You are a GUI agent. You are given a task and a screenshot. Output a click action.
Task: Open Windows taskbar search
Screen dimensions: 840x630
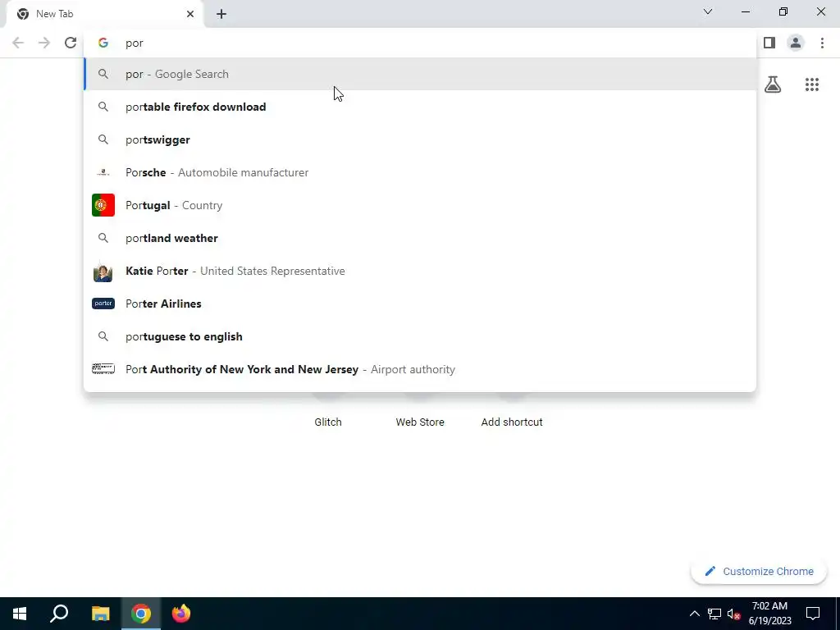(59, 614)
